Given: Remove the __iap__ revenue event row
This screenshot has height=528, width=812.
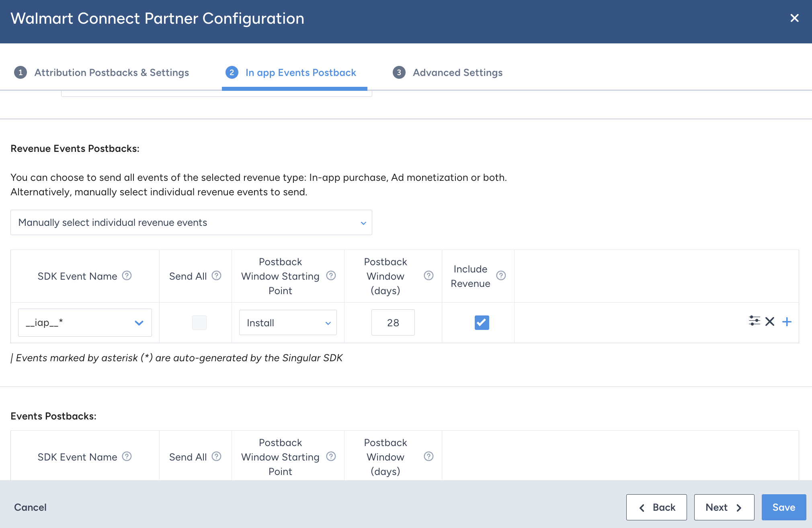Looking at the screenshot, I should click(x=770, y=321).
